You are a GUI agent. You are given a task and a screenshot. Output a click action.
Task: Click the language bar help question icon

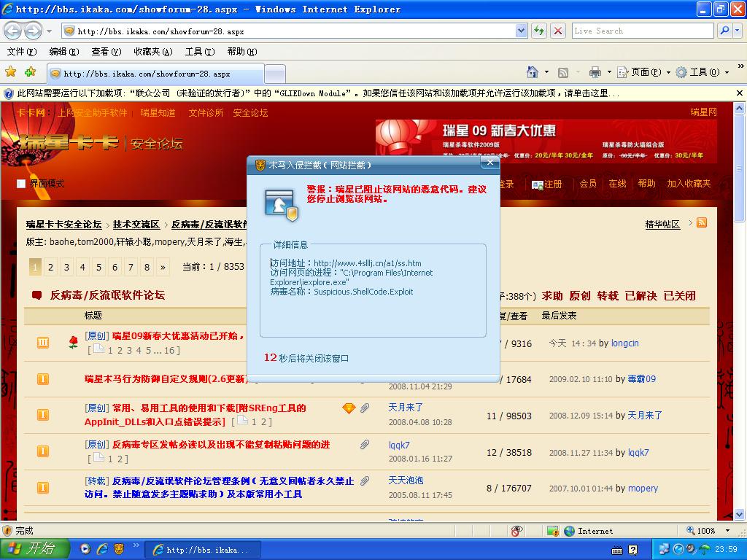coord(632,550)
